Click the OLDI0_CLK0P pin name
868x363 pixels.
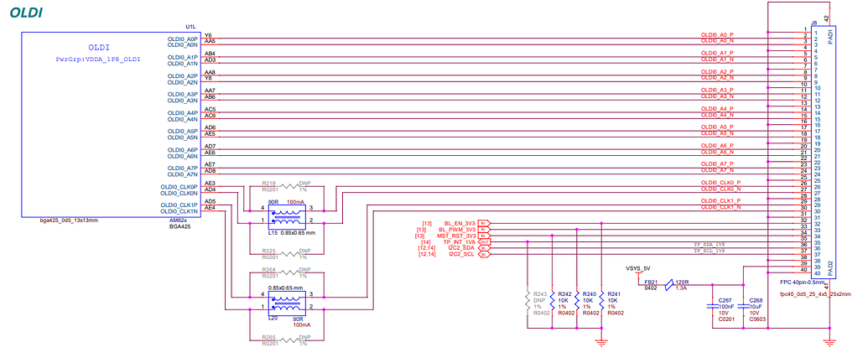coord(179,187)
